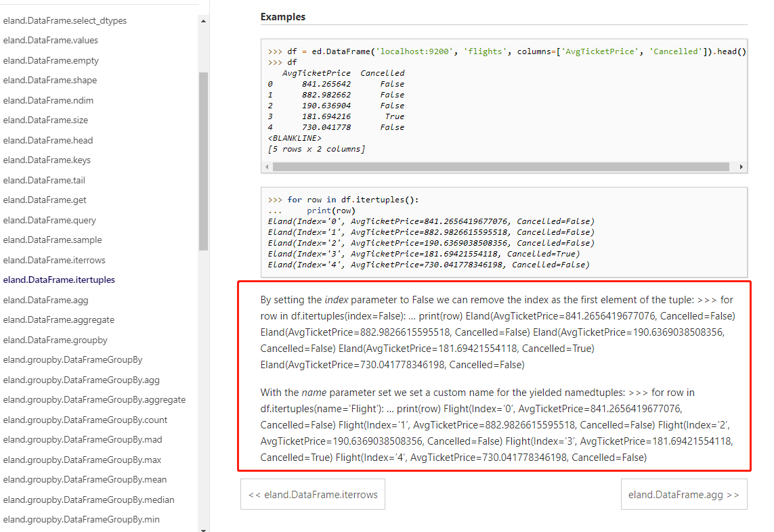Open eland.DataFrame.agg sidebar entry
Viewport: 774px width, 532px height.
click(x=45, y=300)
